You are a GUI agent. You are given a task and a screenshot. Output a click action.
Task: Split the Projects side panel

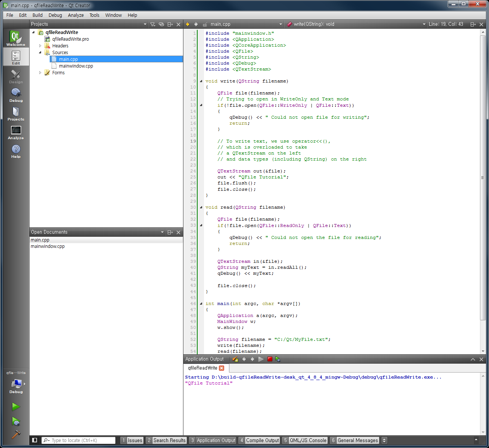pyautogui.click(x=170, y=24)
